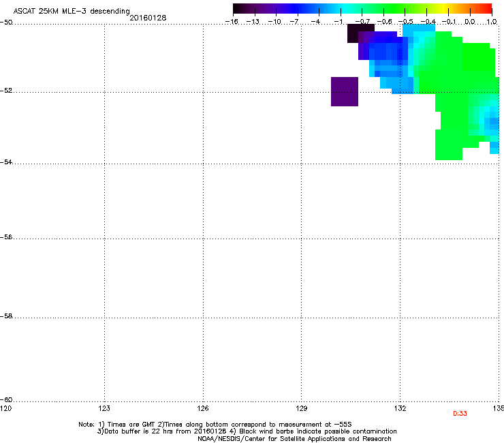Image resolution: width=504 pixels, height=443 pixels.
Task: Click the date label 20160128 under the title
Action: [148, 18]
